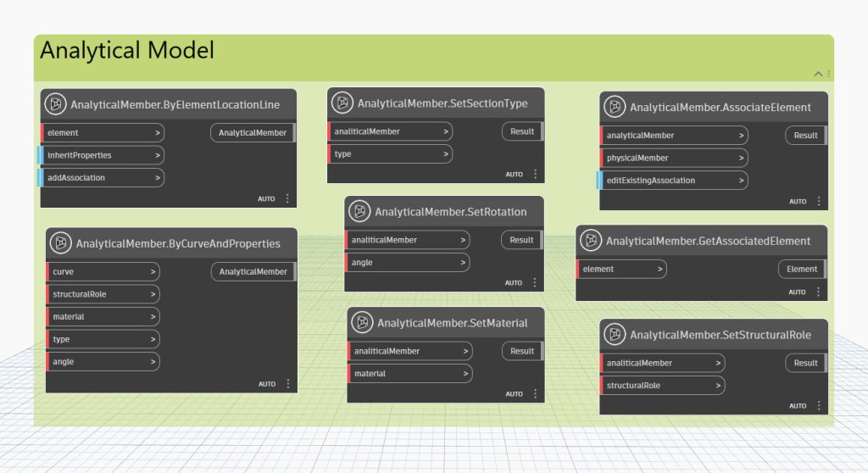Select element input in GetAssociatedElement node
868x473 pixels.
[621, 270]
